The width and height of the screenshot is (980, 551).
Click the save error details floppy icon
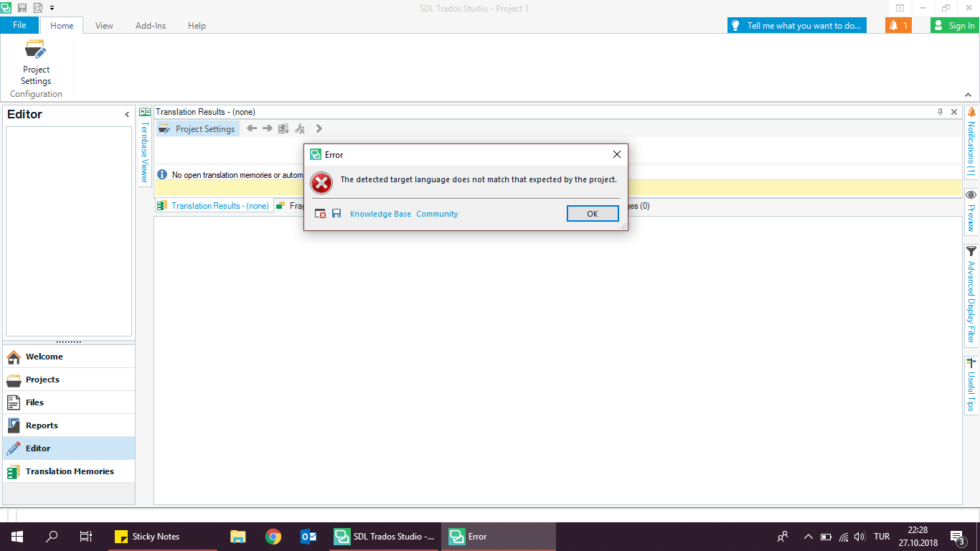coord(336,214)
